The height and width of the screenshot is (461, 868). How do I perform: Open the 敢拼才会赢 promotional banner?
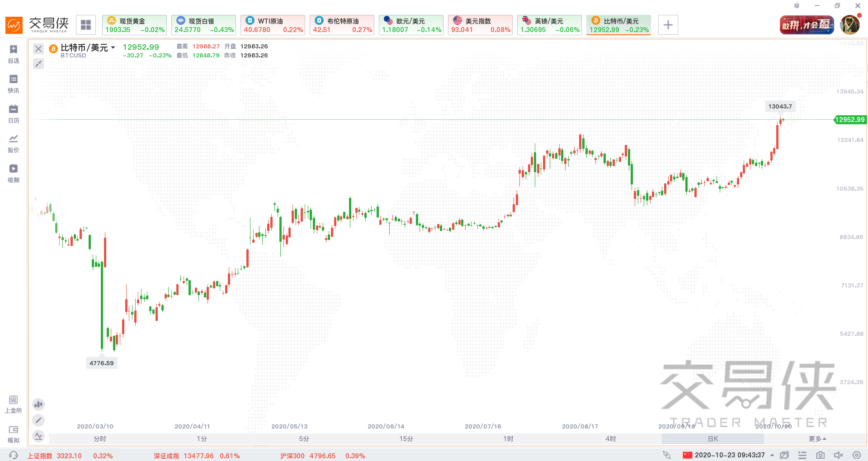807,25
